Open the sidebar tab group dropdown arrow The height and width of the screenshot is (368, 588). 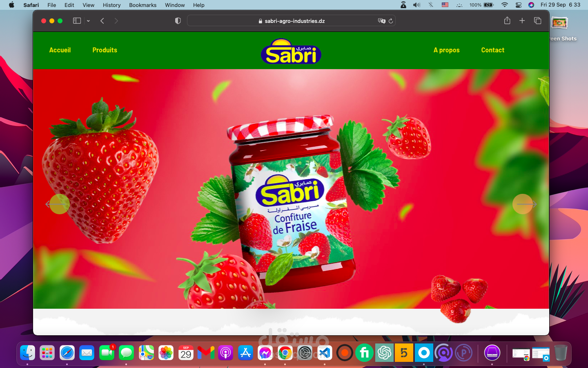pos(88,21)
